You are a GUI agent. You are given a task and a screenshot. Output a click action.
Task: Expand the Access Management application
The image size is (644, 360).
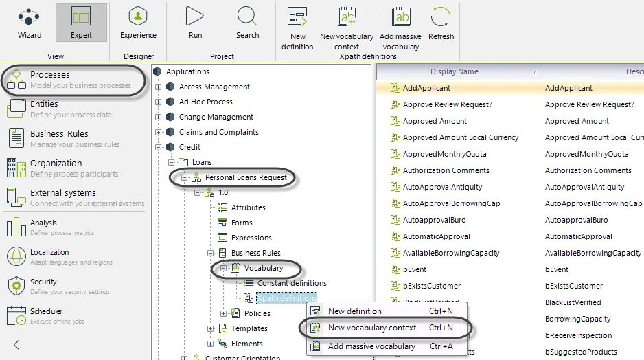pyautogui.click(x=158, y=87)
